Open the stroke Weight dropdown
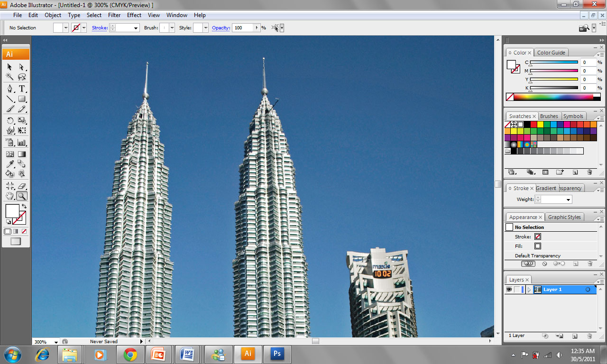Viewport: 607px width, 364px height. click(568, 199)
